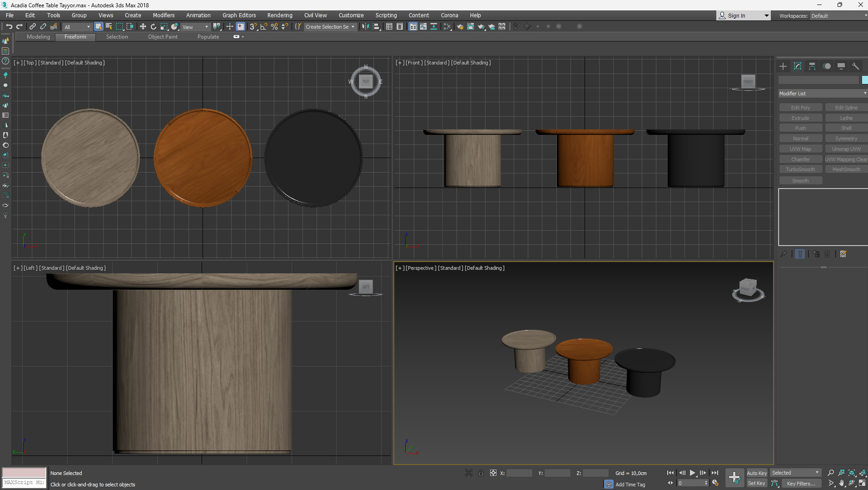Apply the Edit Poly modifier button
868x490 pixels.
[x=800, y=108]
